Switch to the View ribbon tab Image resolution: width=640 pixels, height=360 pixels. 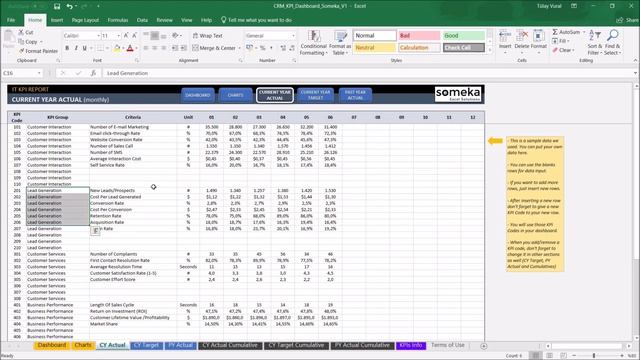tap(187, 20)
